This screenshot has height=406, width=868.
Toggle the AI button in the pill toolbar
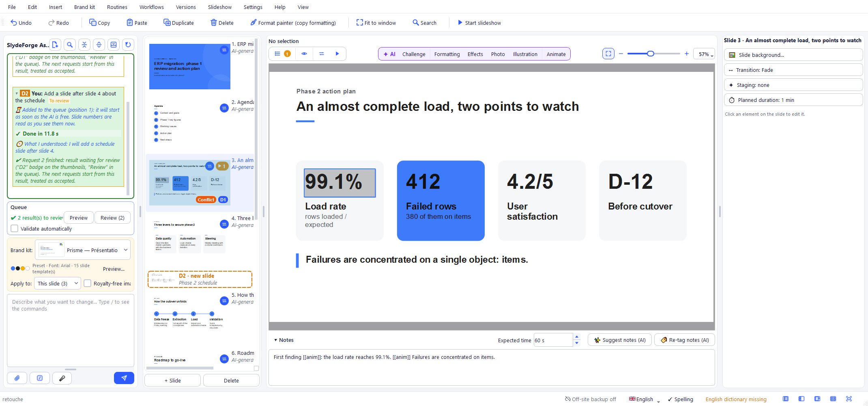(389, 54)
